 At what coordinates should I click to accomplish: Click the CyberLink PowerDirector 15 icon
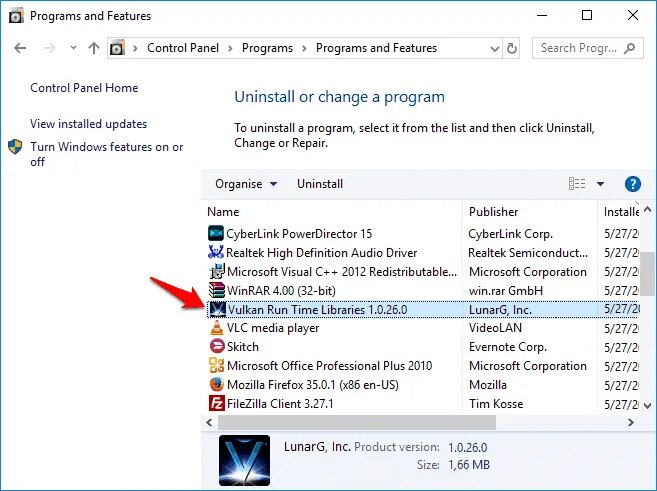216,233
